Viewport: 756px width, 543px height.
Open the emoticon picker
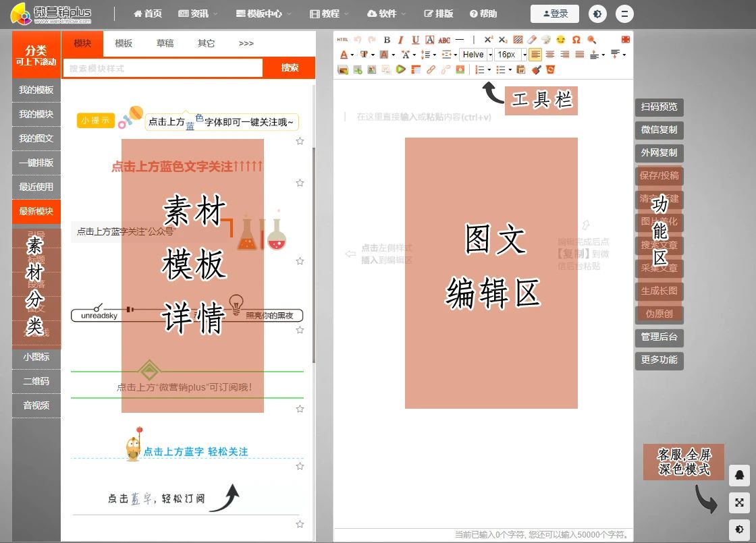tap(561, 40)
